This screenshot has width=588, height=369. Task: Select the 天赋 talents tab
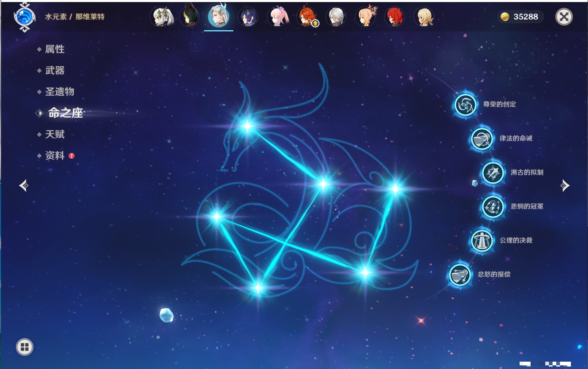[55, 135]
